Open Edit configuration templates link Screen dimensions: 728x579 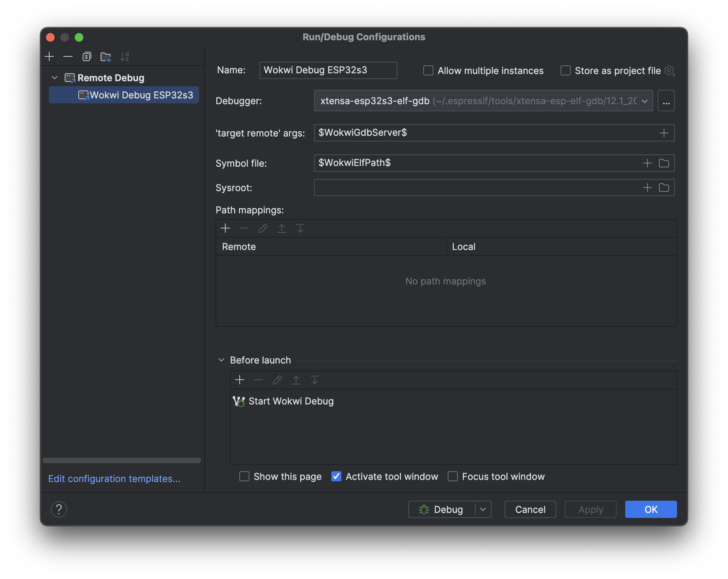pyautogui.click(x=114, y=478)
